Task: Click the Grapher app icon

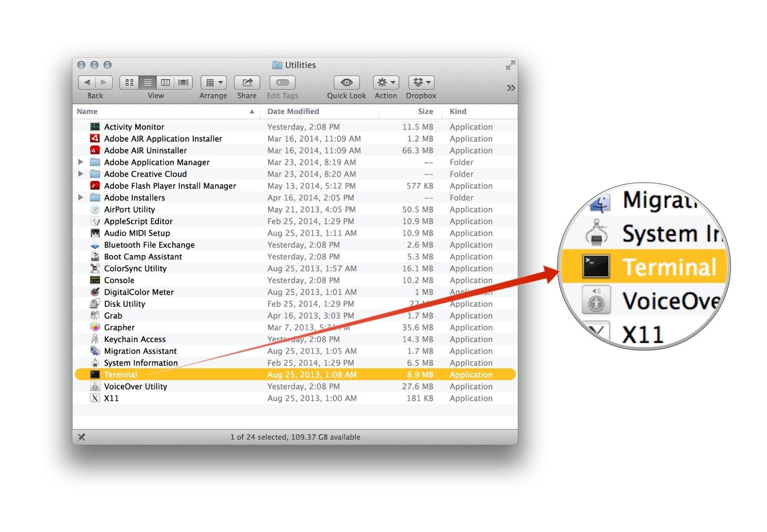Action: [x=95, y=327]
